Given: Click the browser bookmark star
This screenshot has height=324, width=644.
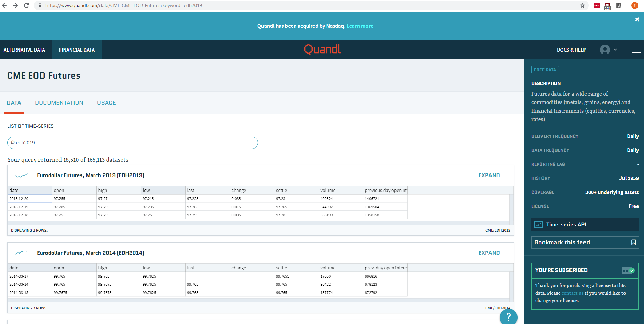Looking at the screenshot, I should coord(582,5).
